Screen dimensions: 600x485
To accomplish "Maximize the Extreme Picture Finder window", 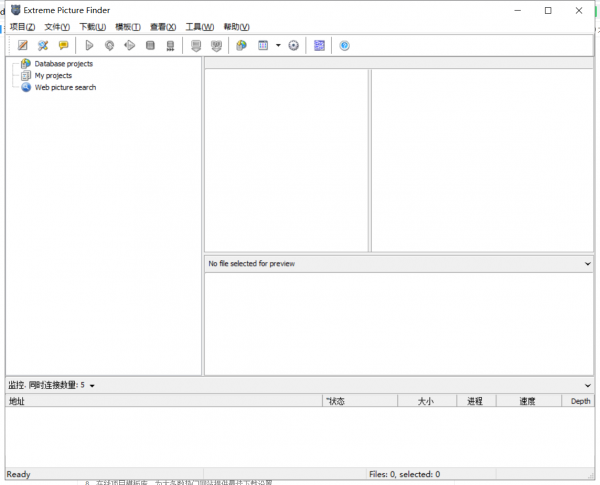I will click(x=548, y=10).
